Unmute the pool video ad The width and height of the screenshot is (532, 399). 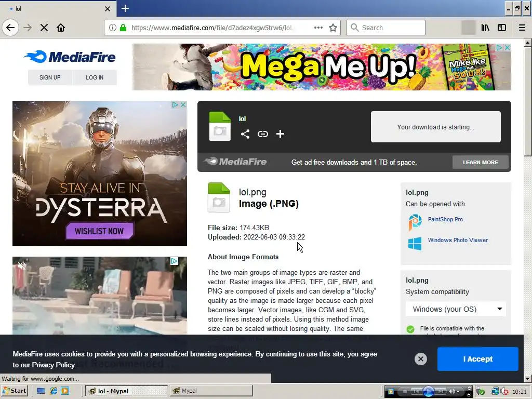[21, 265]
